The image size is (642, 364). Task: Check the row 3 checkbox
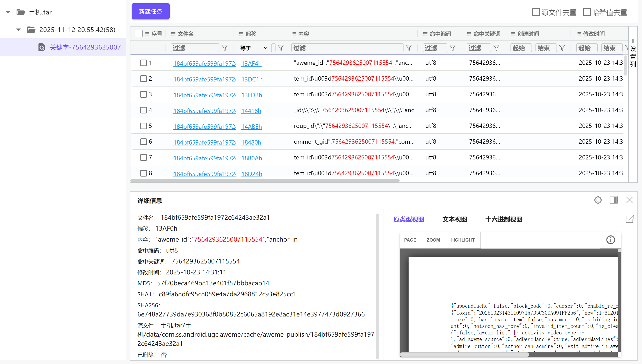(x=143, y=94)
